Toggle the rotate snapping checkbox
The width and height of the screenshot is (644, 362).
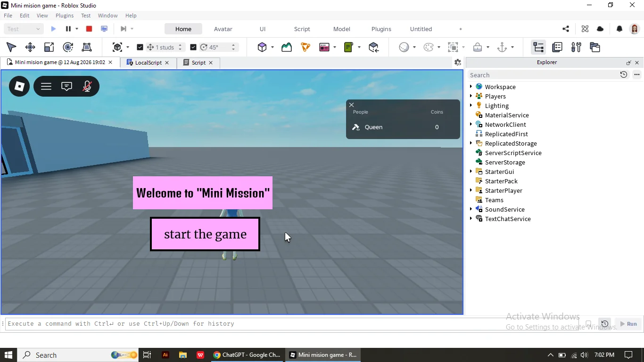pos(193,47)
